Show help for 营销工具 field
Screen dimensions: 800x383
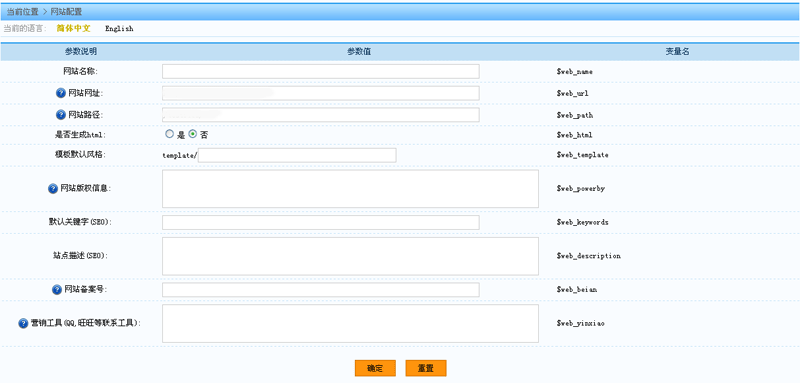click(x=23, y=323)
